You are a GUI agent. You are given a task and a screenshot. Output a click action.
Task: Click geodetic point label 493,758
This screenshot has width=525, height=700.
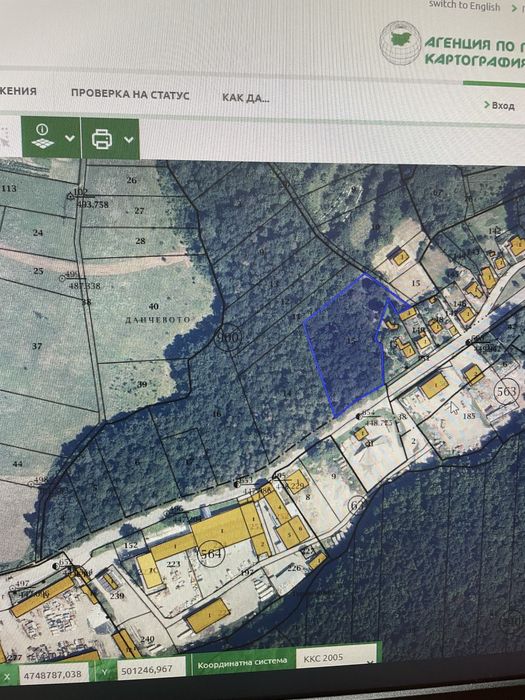click(92, 204)
